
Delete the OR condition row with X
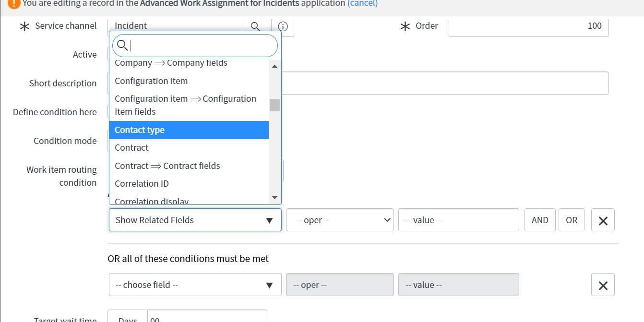pyautogui.click(x=603, y=285)
